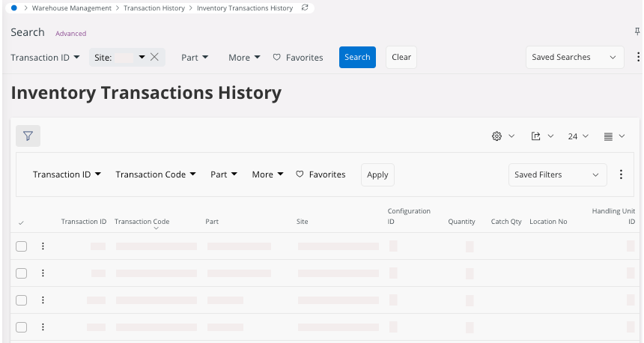Screen dimensions: 644x343
Task: Open first row's three-dot actions menu
Action: pyautogui.click(x=43, y=246)
